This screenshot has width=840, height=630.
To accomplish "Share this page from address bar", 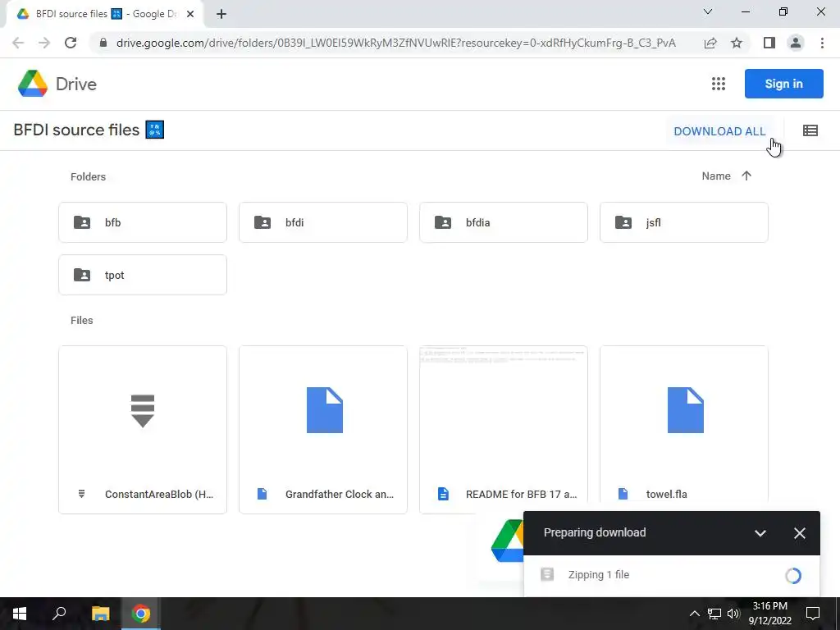I will [x=710, y=43].
